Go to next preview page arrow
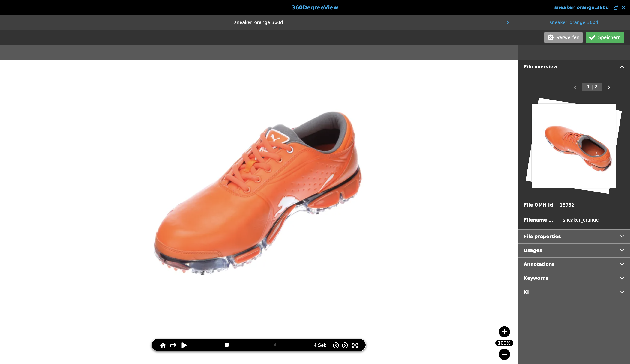Image resolution: width=630 pixels, height=364 pixels. (x=609, y=87)
